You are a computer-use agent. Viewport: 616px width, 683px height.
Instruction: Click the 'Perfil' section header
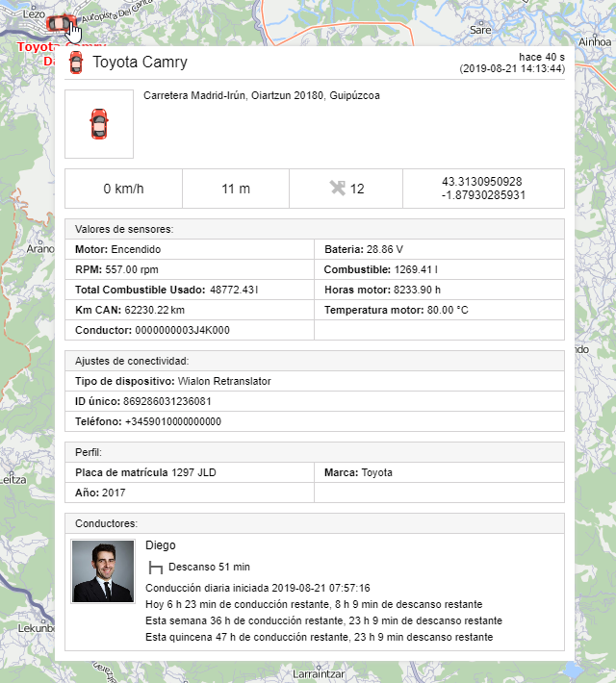pyautogui.click(x=315, y=452)
